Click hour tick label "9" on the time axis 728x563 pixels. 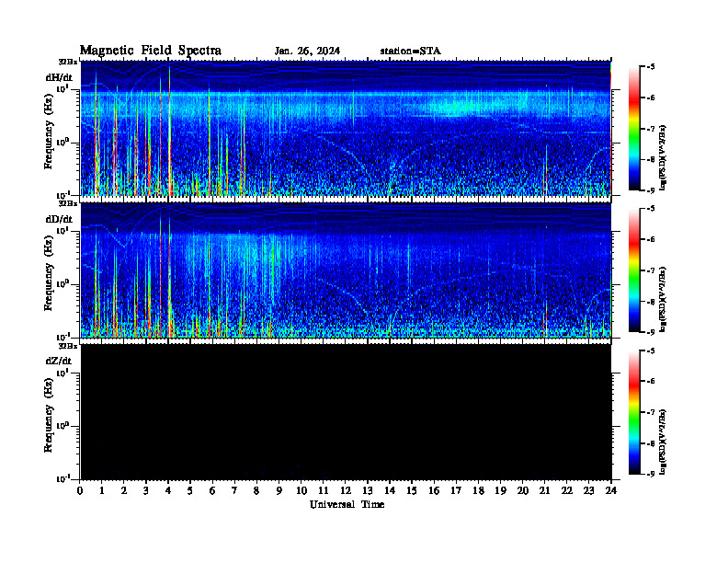coord(279,491)
